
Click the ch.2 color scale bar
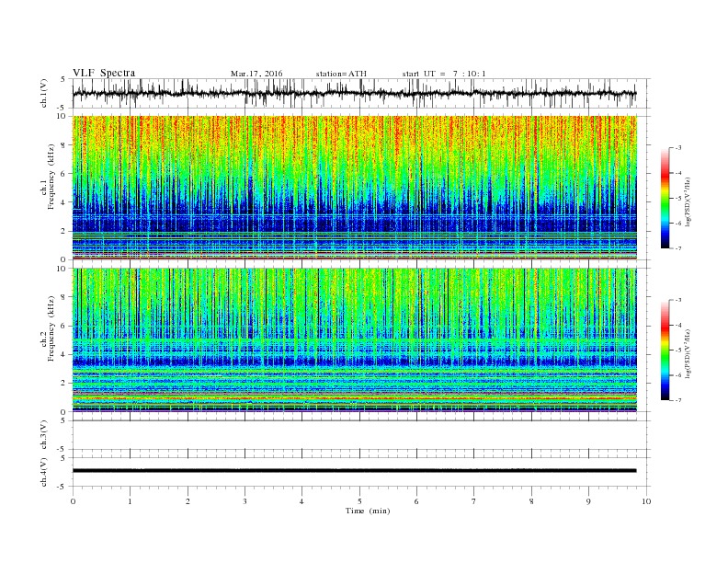665,350
